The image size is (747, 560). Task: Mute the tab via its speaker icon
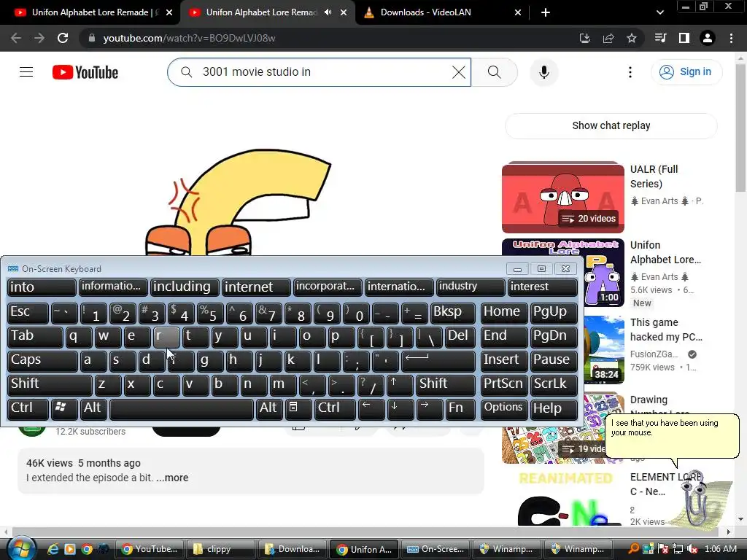(328, 12)
